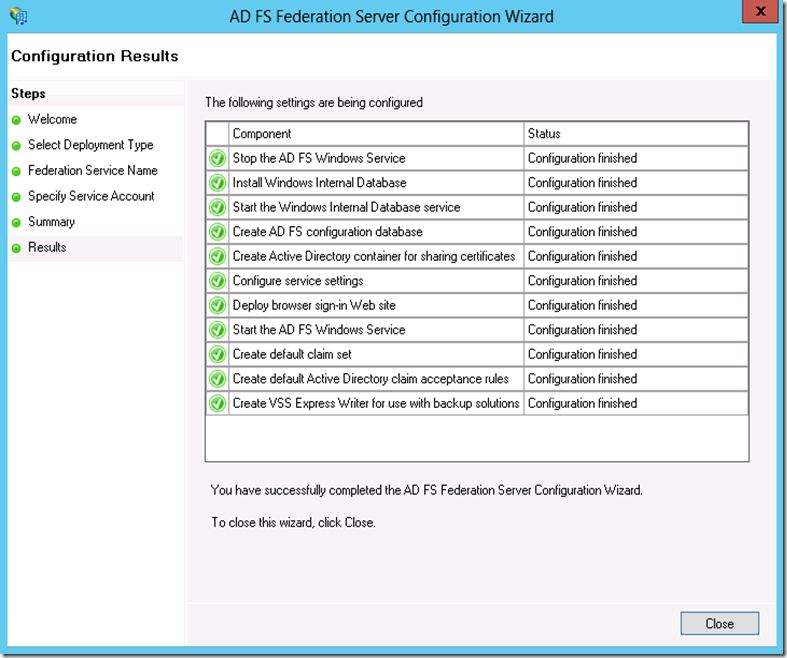This screenshot has height=658, width=787.
Task: Open the Federation Service Name step
Action: [x=92, y=171]
